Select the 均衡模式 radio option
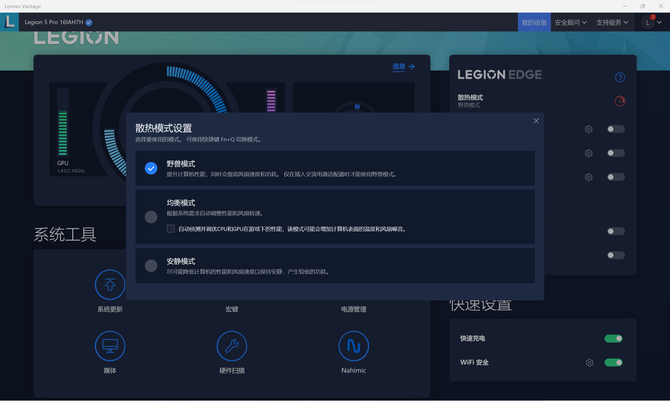Viewport: 670px width, 401px height. coord(151,217)
